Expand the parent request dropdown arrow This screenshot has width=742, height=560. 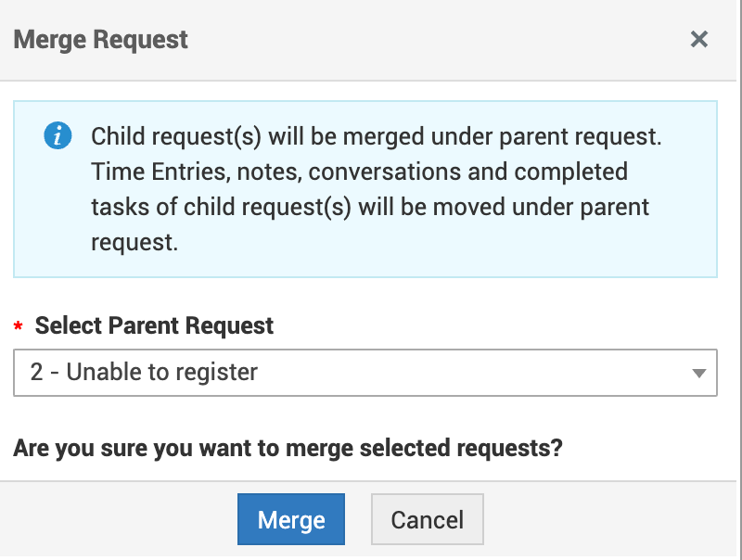(699, 373)
